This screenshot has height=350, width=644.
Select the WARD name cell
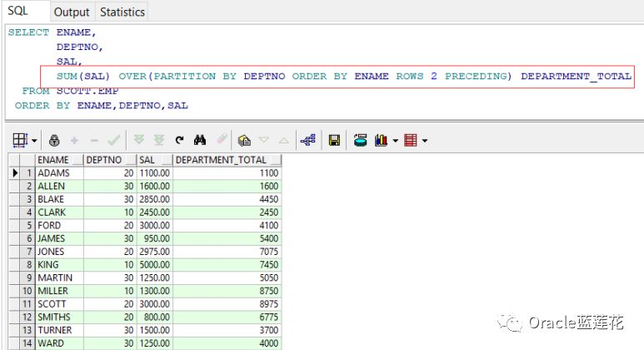pos(59,343)
